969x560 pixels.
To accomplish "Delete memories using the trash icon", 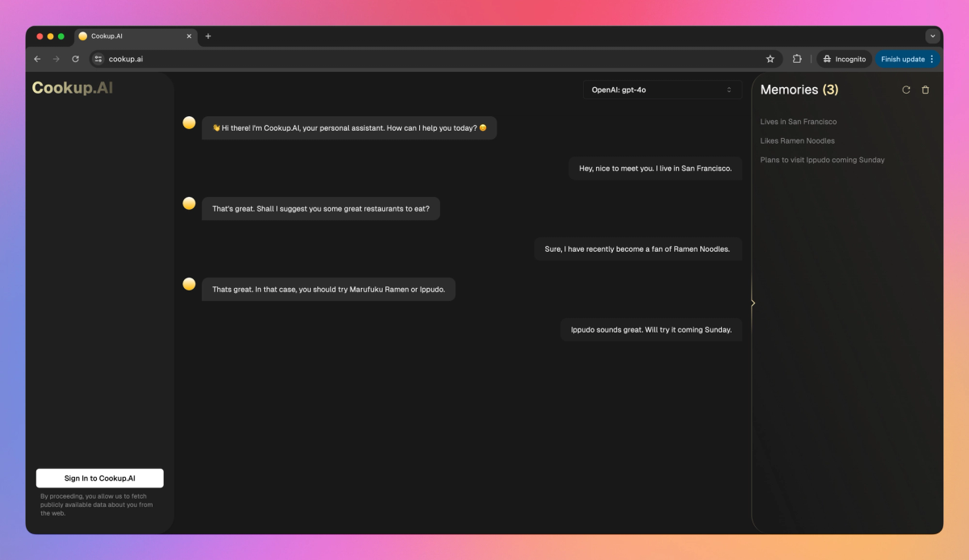I will 925,90.
